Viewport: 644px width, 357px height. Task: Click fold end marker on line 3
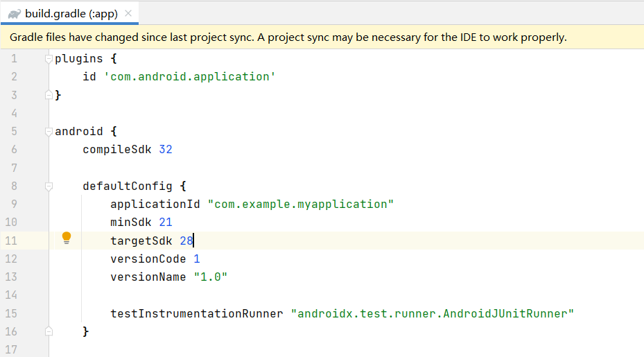coord(49,95)
